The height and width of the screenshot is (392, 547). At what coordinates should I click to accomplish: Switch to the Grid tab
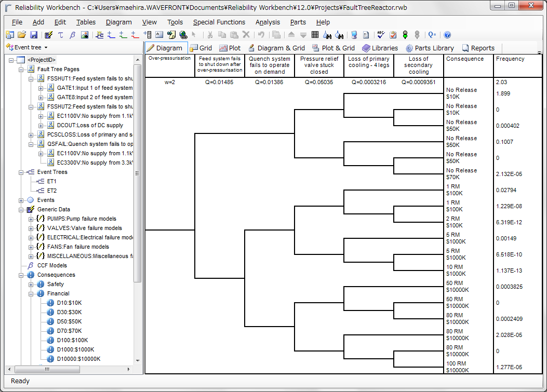pos(201,48)
